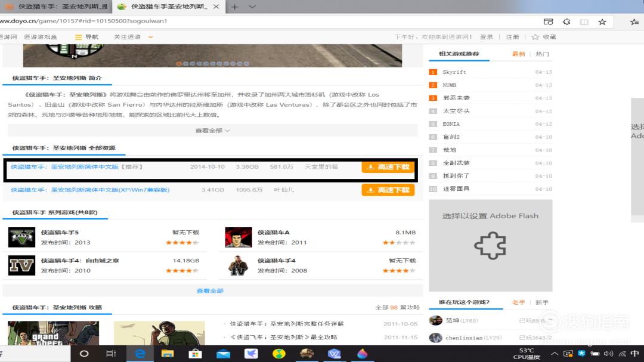Click the network tray icon

[623, 354]
